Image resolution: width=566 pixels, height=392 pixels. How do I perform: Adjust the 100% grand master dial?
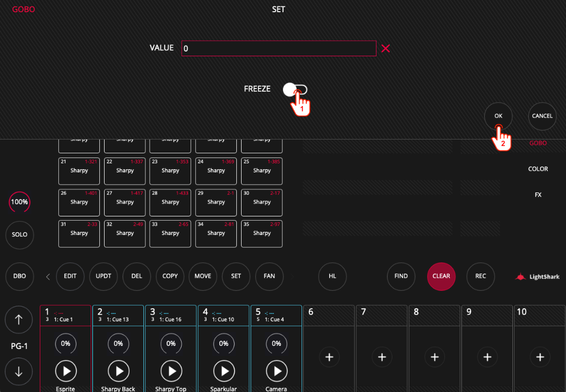(20, 202)
